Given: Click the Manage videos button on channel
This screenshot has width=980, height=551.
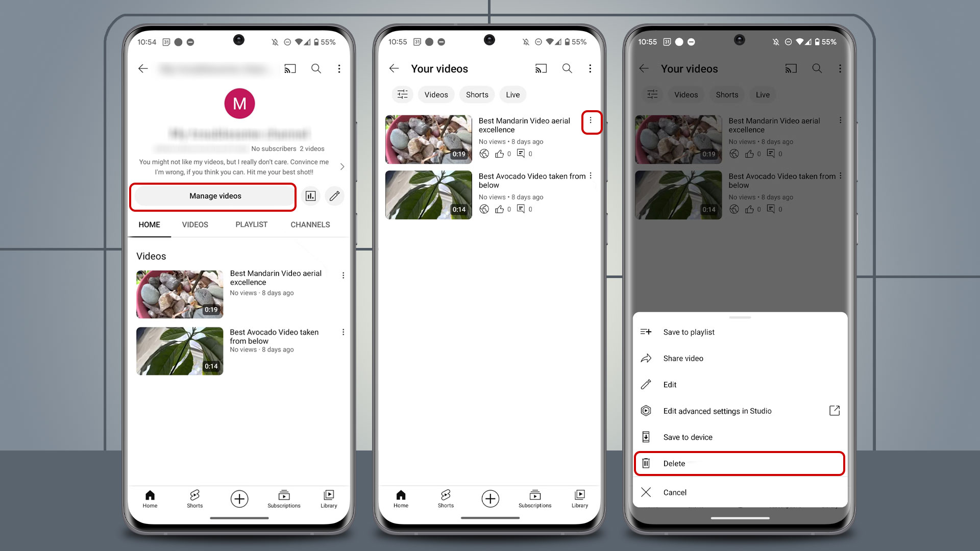Looking at the screenshot, I should tap(215, 195).
